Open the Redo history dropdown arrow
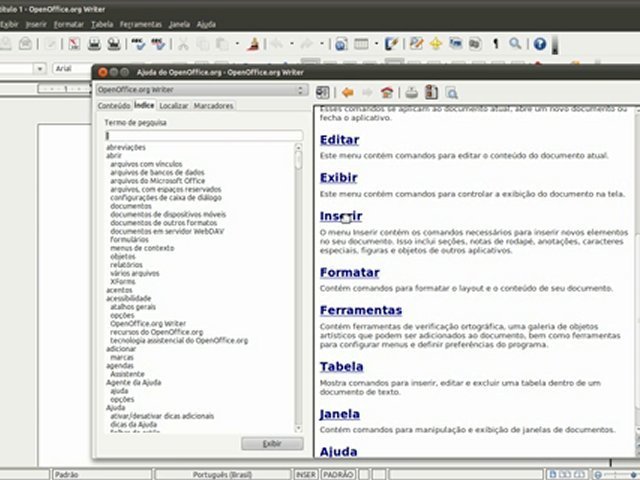640x480 pixels. click(x=322, y=44)
